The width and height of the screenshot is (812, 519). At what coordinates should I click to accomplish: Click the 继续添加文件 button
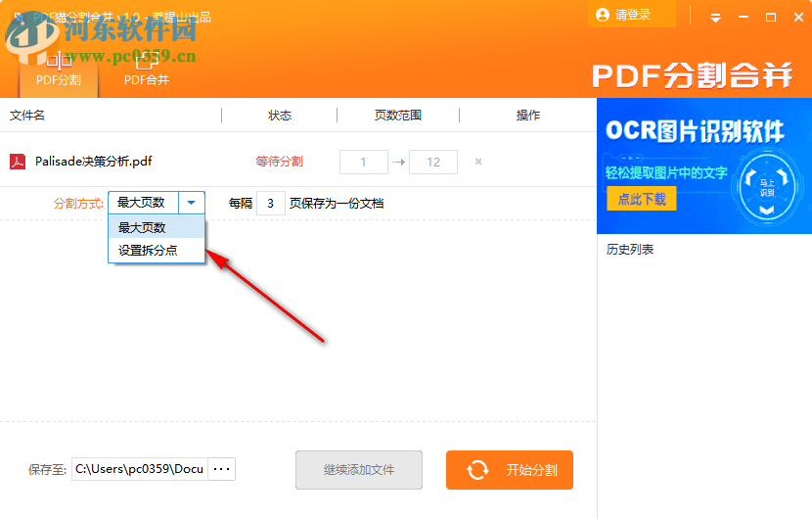359,470
